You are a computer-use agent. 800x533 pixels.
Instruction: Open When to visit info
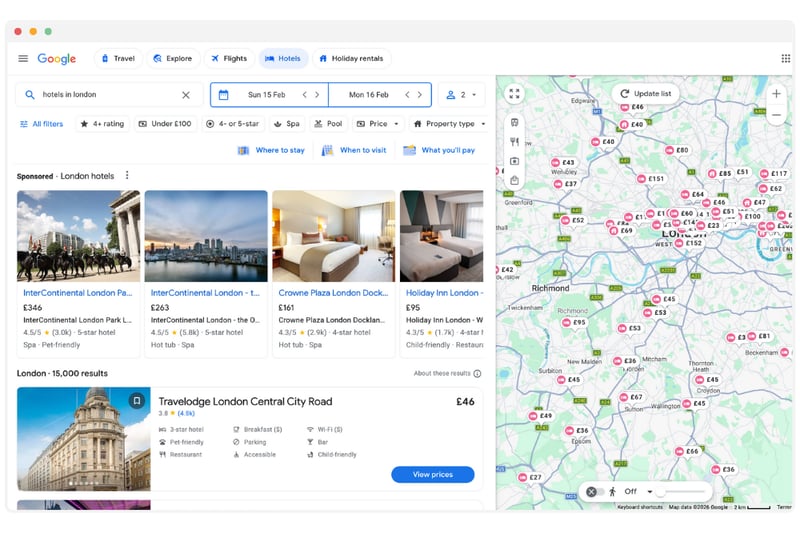click(354, 150)
